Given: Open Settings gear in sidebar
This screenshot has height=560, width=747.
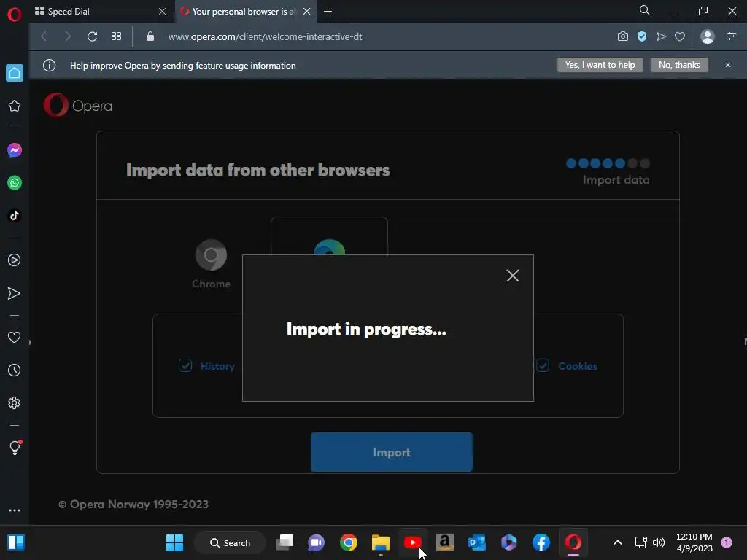Looking at the screenshot, I should (15, 402).
